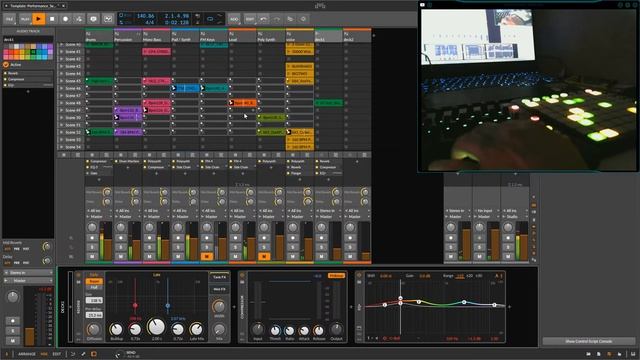The image size is (640, 360).
Task: Click the 4/4 time signature field
Action: (150, 22)
